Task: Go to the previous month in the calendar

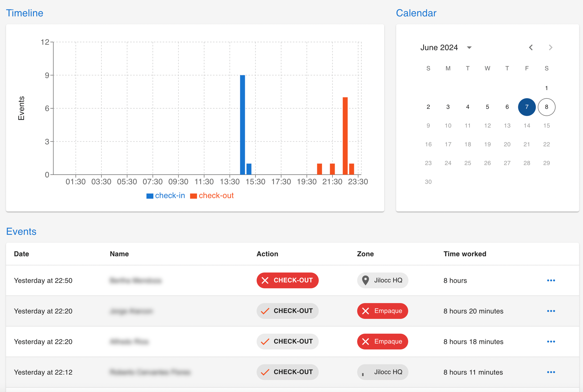Action: (x=531, y=48)
